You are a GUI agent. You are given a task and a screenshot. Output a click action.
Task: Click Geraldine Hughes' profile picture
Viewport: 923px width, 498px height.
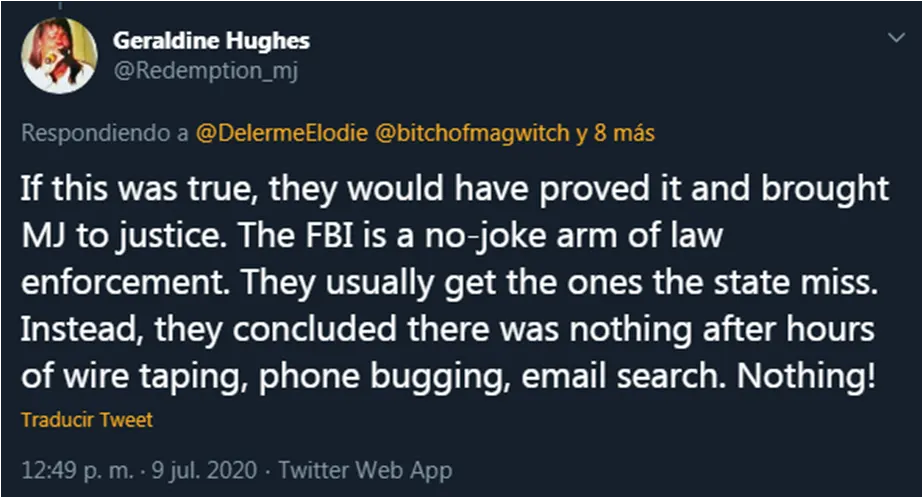point(59,56)
